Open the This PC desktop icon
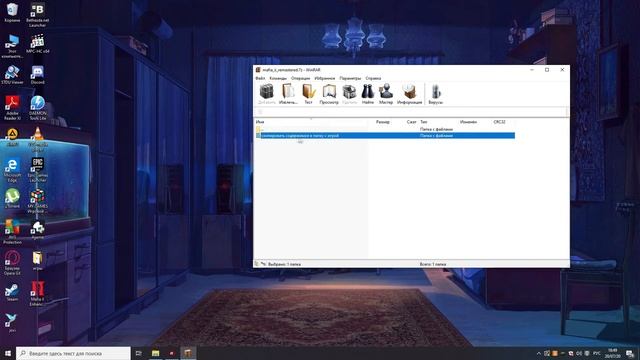The height and width of the screenshot is (360, 640). pos(12,46)
